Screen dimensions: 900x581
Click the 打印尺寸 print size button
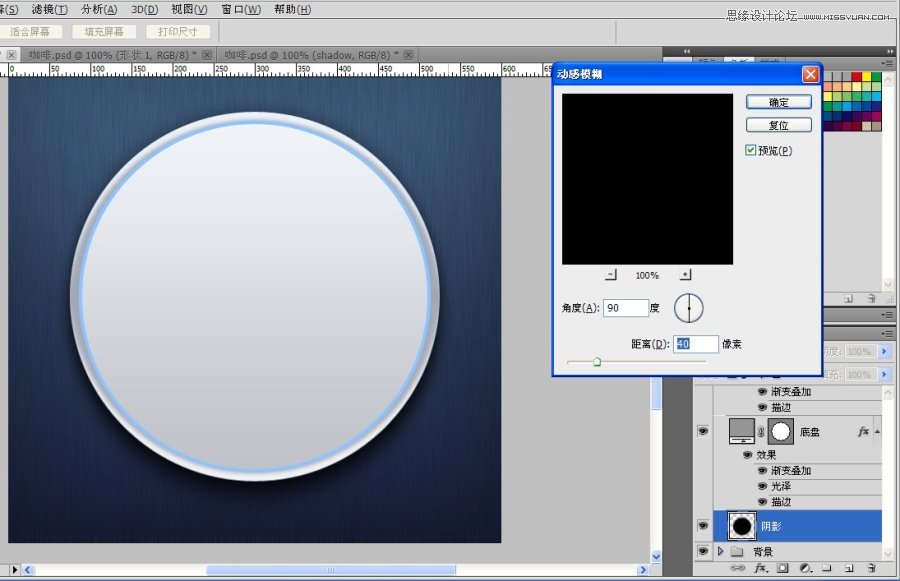pyautogui.click(x=177, y=32)
